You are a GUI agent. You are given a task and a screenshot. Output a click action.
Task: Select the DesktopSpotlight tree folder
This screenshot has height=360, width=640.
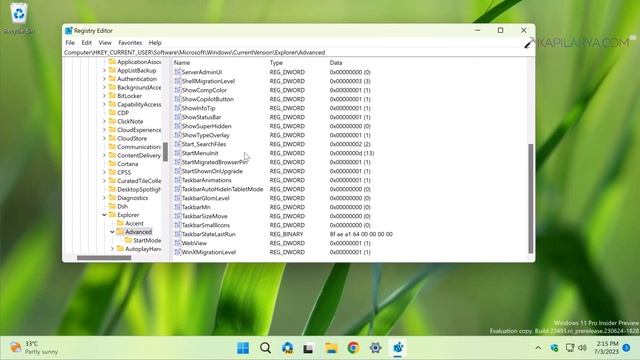[x=139, y=189]
